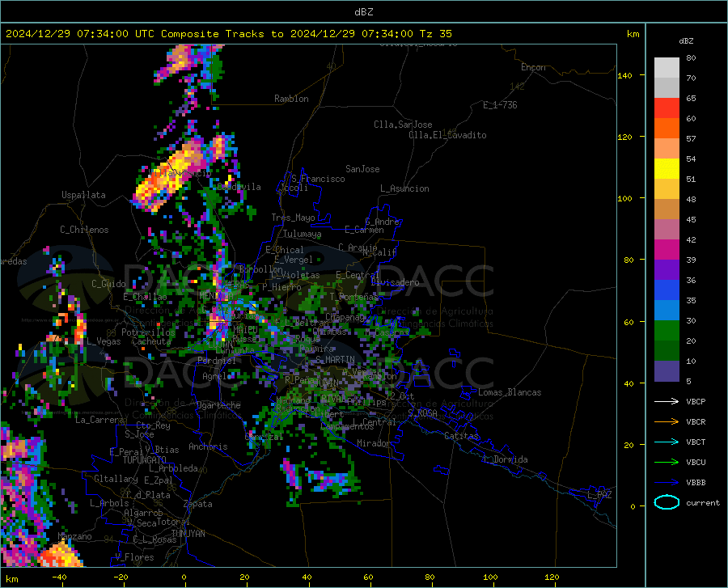
Task: Click the 'Perdriel' map label
Action: [217, 361]
